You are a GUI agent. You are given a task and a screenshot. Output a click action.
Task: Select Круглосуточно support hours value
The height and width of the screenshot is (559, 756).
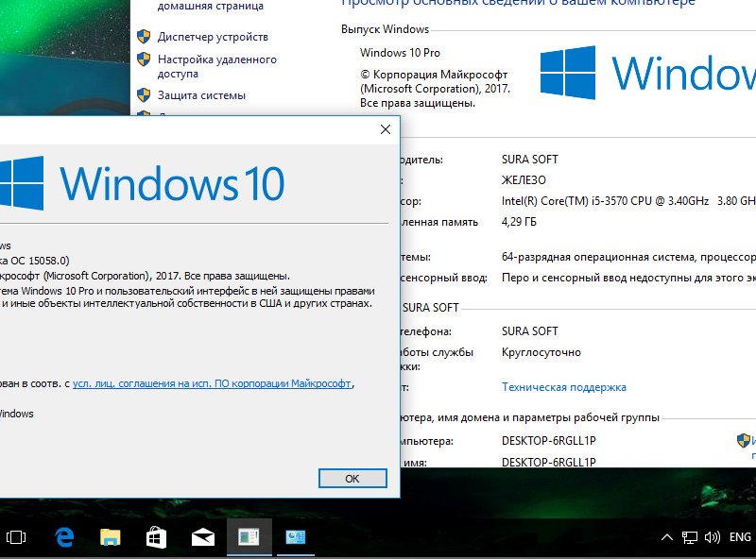coord(541,352)
